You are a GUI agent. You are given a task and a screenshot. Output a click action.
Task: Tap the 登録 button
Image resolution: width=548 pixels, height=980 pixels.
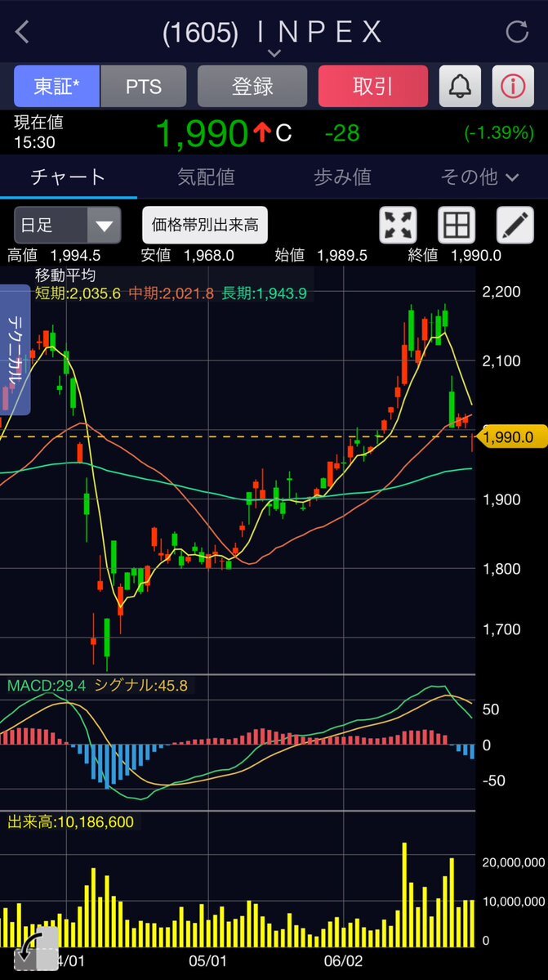[x=252, y=87]
